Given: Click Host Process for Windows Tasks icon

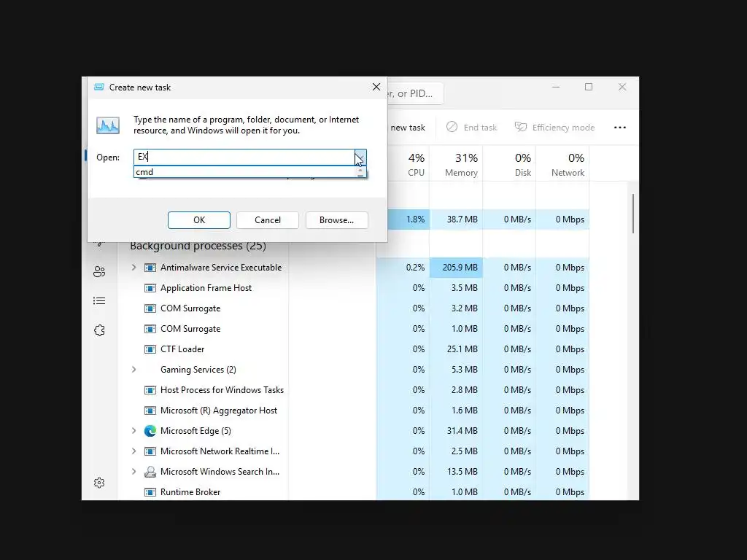Looking at the screenshot, I should pos(150,391).
